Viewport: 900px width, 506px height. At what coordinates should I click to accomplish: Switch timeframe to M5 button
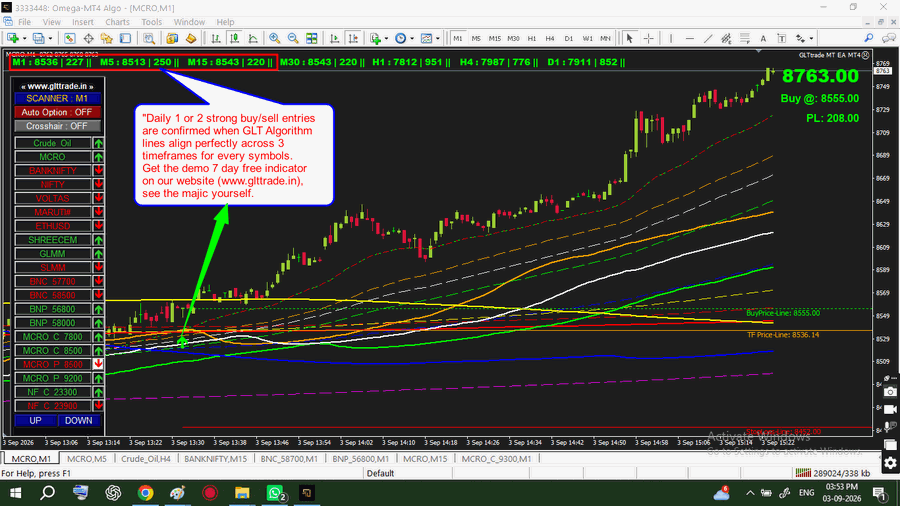476,38
